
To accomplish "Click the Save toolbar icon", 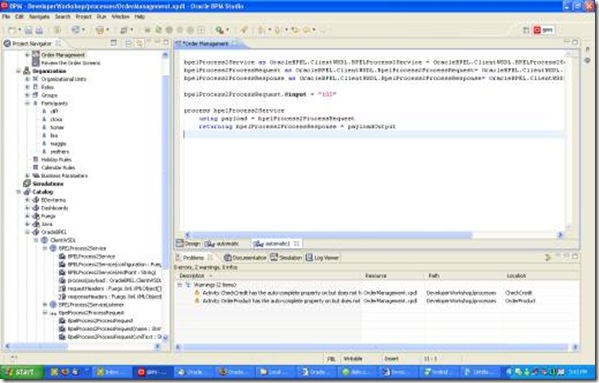I will [x=28, y=30].
